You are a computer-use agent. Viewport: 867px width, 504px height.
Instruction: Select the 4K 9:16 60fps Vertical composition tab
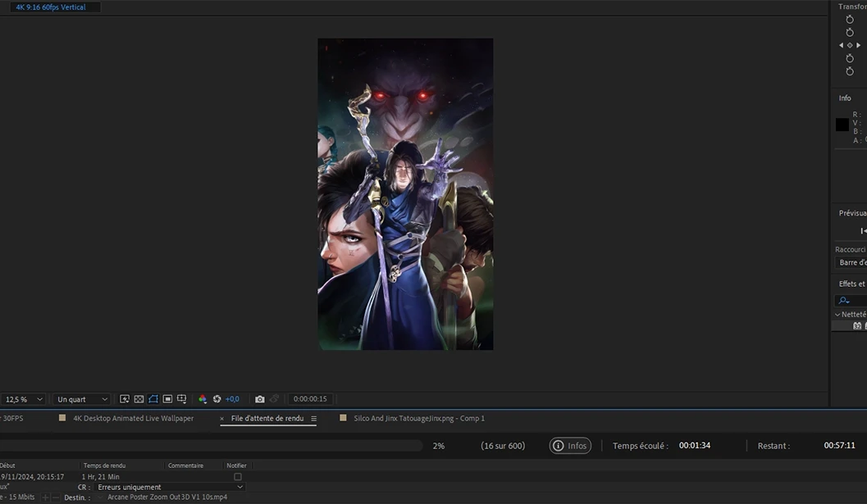pyautogui.click(x=51, y=7)
